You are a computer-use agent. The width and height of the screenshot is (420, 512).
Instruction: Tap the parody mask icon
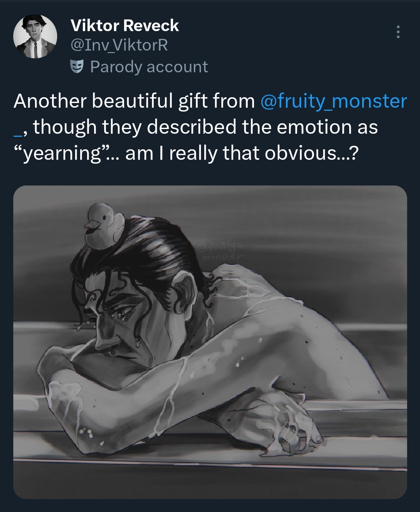pos(77,66)
